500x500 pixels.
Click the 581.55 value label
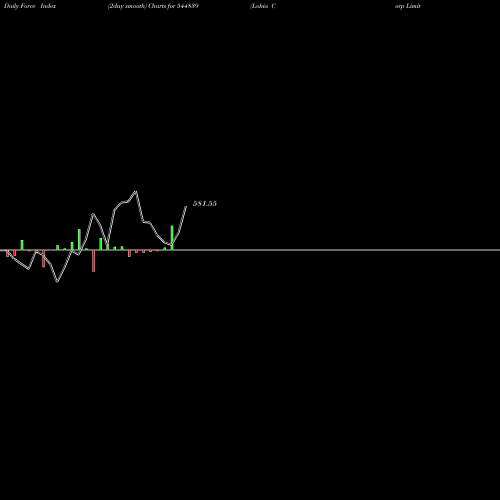[205, 203]
